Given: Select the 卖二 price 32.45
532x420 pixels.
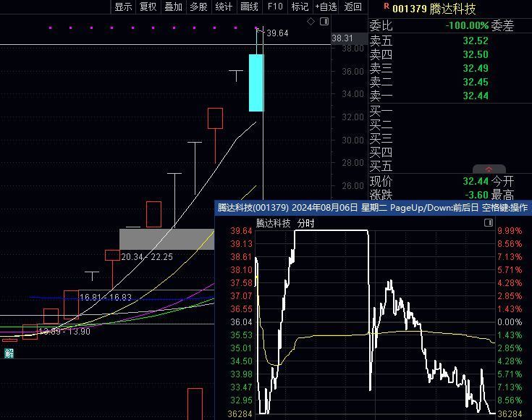Looking at the screenshot, I should coord(476,82).
